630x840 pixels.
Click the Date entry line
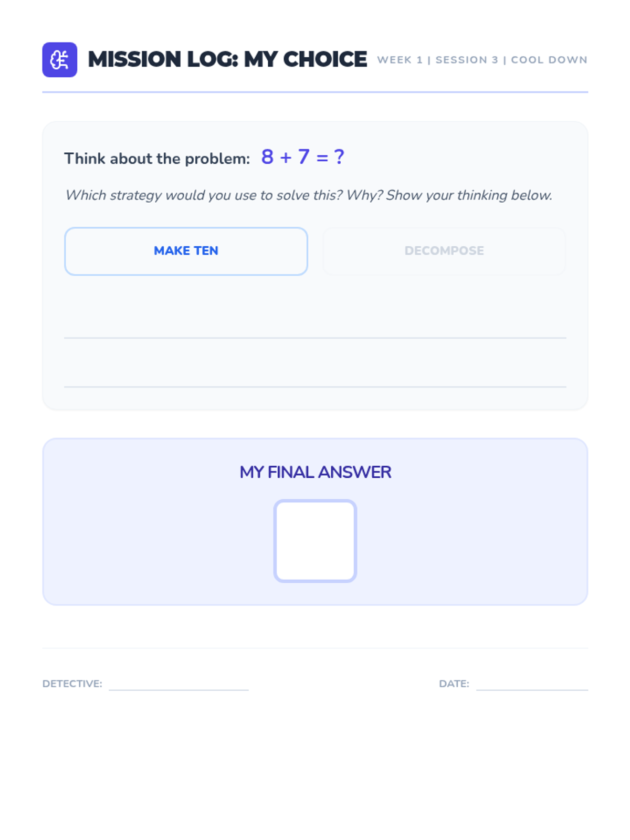(x=532, y=689)
